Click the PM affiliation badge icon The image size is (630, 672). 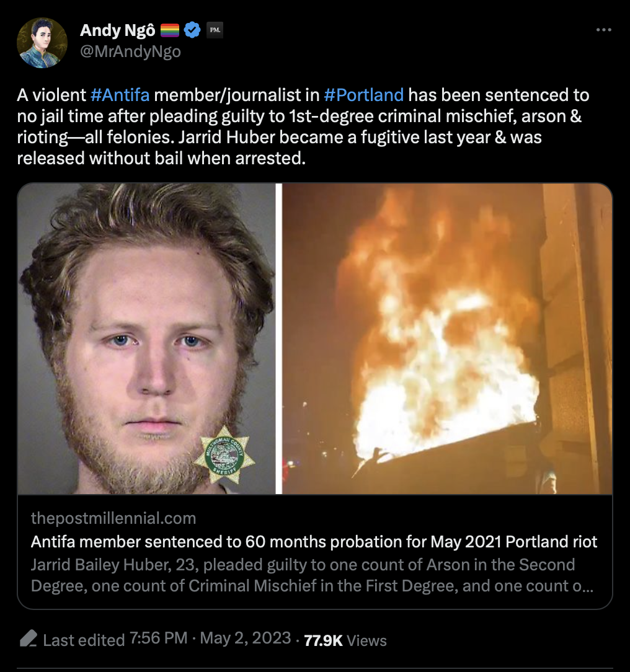coord(215,30)
